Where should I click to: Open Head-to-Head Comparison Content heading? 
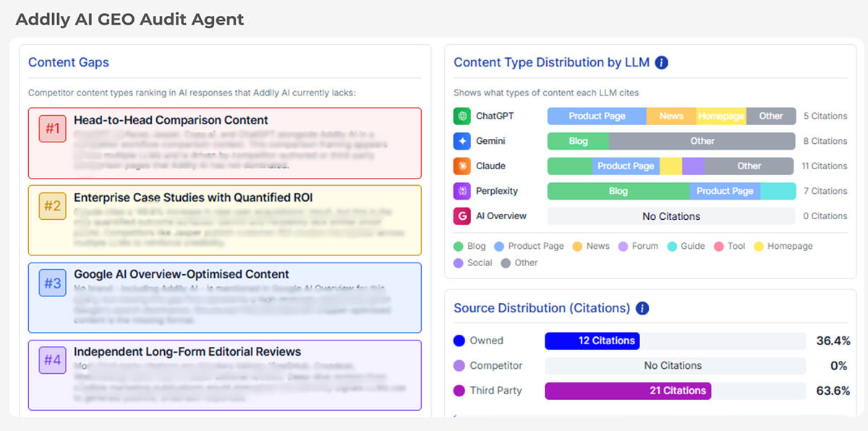pos(171,120)
